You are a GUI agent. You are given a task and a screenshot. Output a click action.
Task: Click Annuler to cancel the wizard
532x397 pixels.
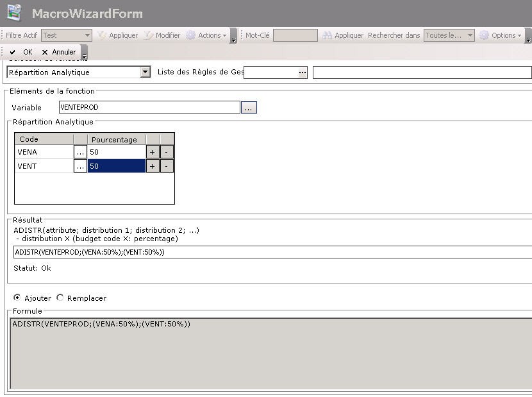[58, 52]
